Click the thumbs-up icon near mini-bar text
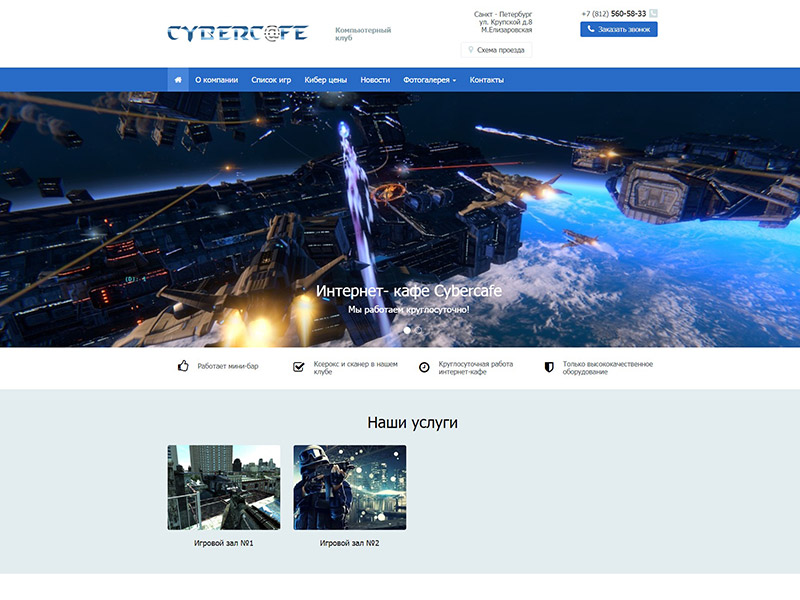 point(183,366)
